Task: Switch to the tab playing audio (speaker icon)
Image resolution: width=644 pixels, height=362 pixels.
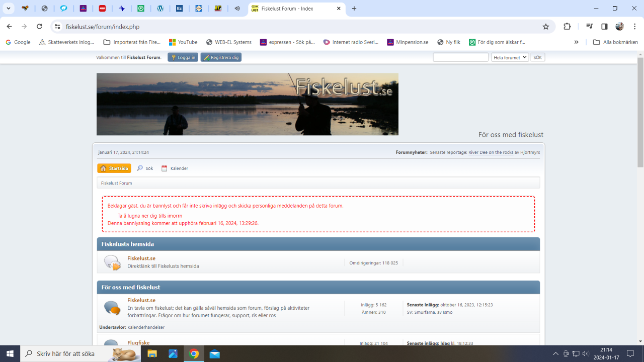Action: click(x=237, y=9)
